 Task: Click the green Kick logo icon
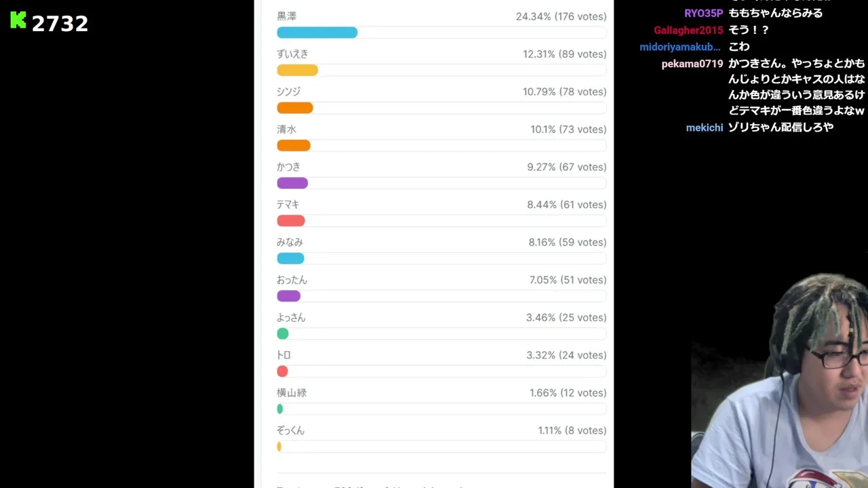click(x=18, y=21)
